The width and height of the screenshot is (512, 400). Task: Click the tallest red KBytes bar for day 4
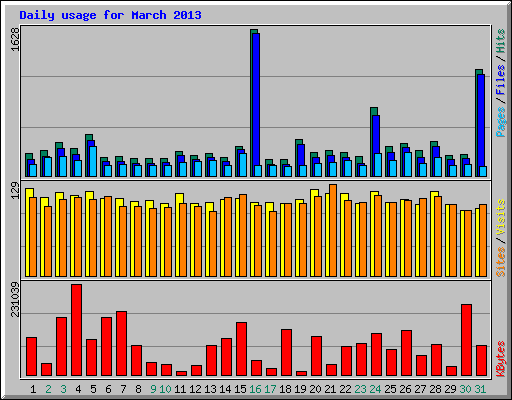coord(76,330)
